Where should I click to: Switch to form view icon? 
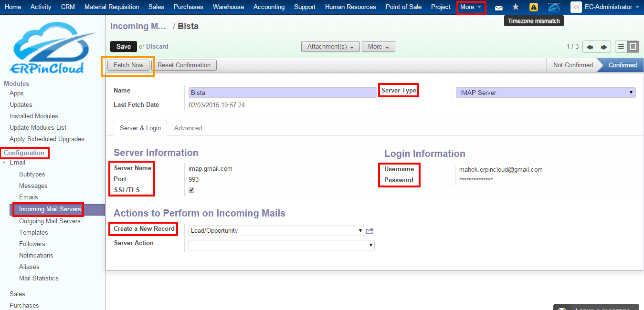(x=633, y=47)
